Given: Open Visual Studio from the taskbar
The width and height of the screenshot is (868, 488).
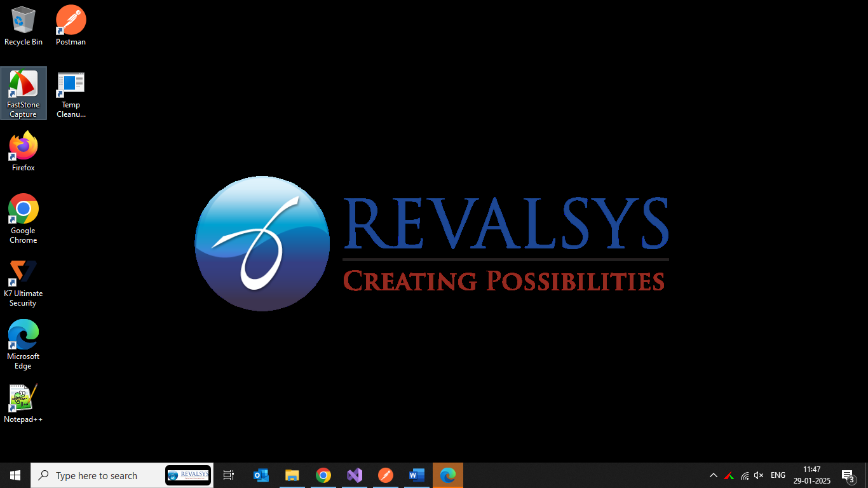Looking at the screenshot, I should coord(355,475).
